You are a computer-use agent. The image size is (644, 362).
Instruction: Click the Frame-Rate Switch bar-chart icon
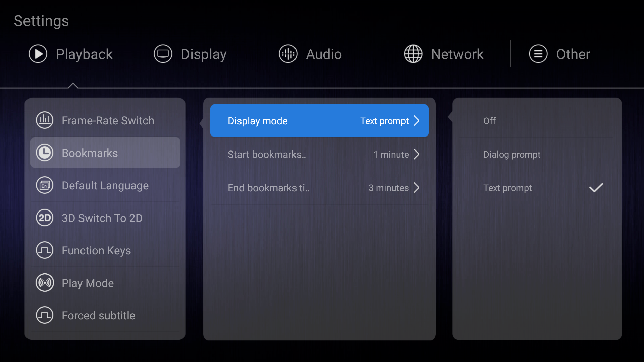tap(45, 120)
